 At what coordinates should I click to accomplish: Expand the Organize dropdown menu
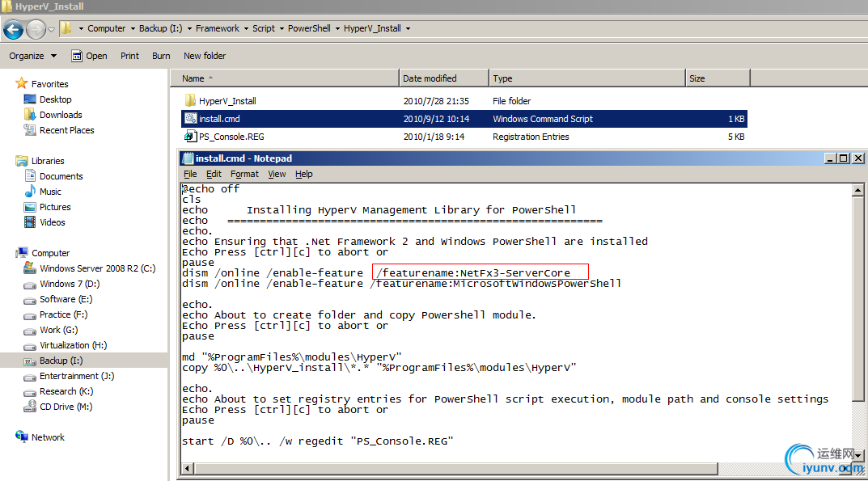[x=32, y=56]
